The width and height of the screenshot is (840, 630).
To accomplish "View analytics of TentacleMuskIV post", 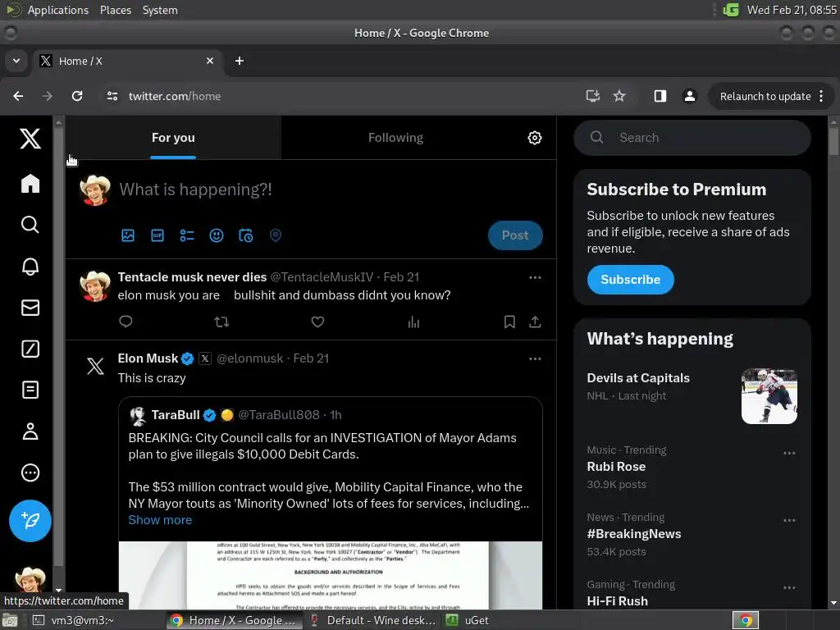I will click(x=413, y=322).
